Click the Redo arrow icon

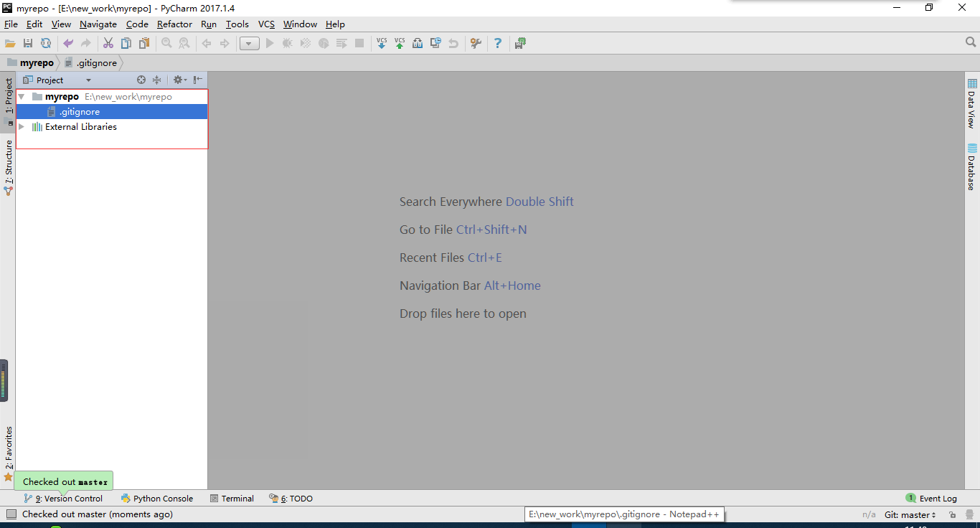[86, 44]
